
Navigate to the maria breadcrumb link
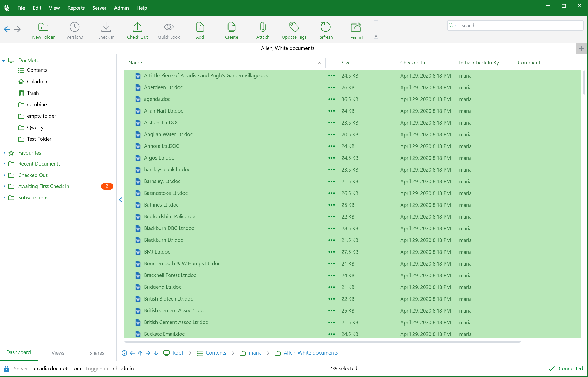(x=255, y=353)
